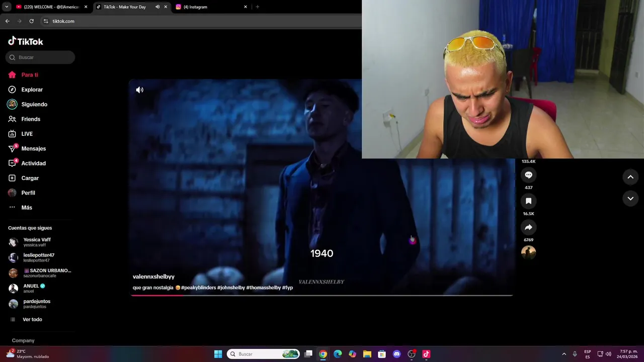This screenshot has height=362, width=644.
Task: Open the Más options menu
Action: [x=20, y=208]
